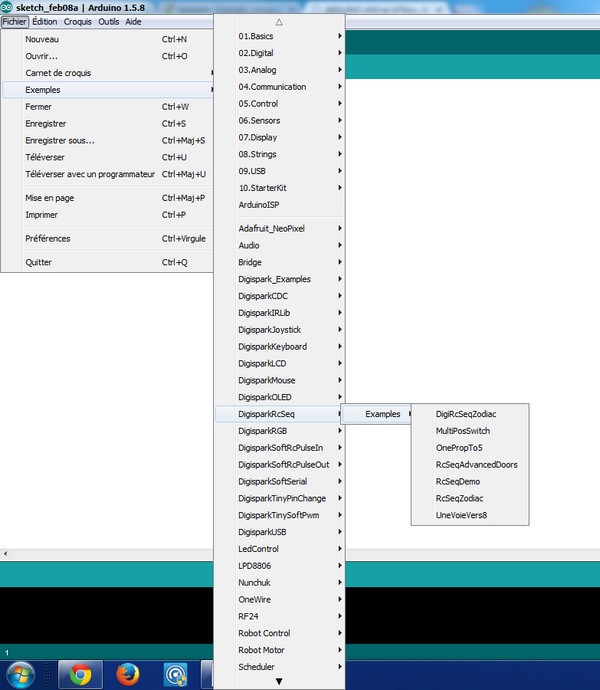The height and width of the screenshot is (690, 600).
Task: Choose Téléverser avec un programmateur
Action: [108, 174]
